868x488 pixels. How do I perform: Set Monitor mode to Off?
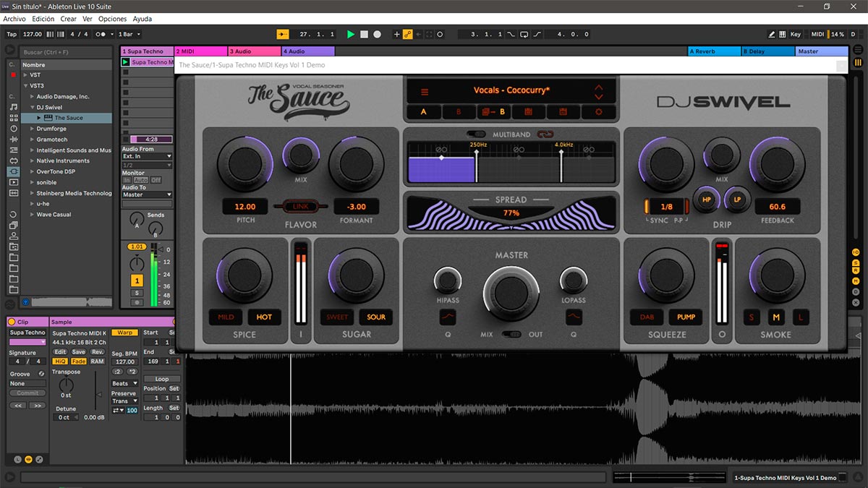(156, 179)
